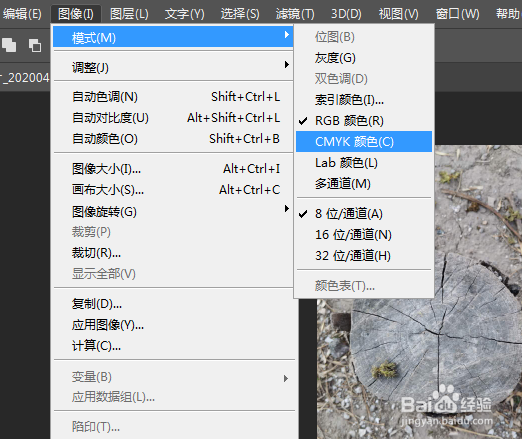Click the 图像(I) menu

coord(76,14)
